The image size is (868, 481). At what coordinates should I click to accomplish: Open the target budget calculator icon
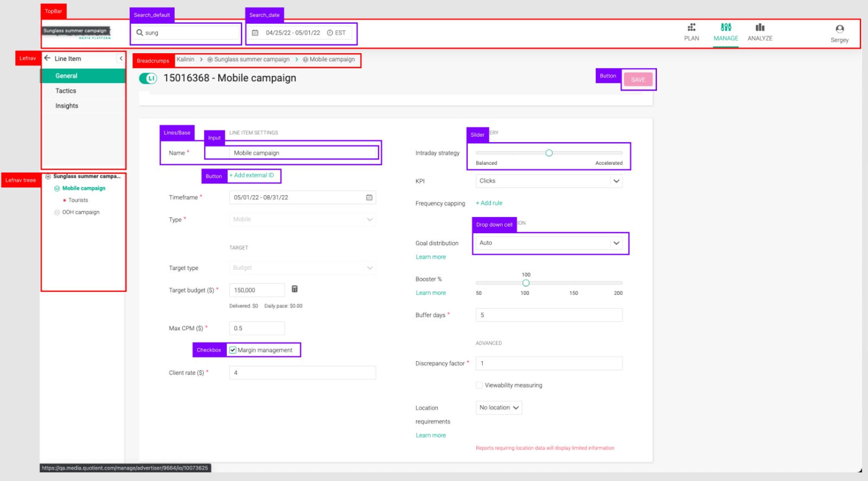click(x=295, y=289)
